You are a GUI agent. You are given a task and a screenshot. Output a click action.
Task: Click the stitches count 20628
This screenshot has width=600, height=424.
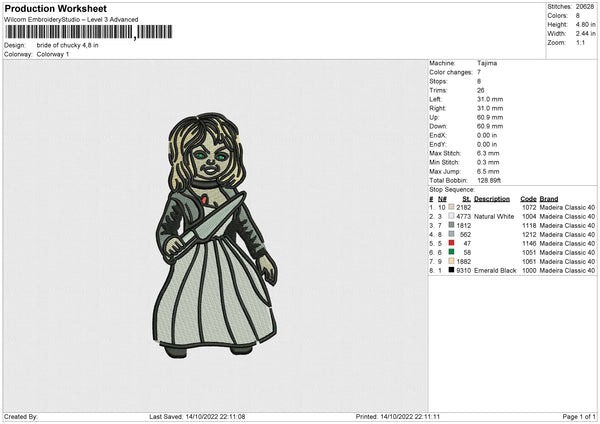[x=585, y=7]
